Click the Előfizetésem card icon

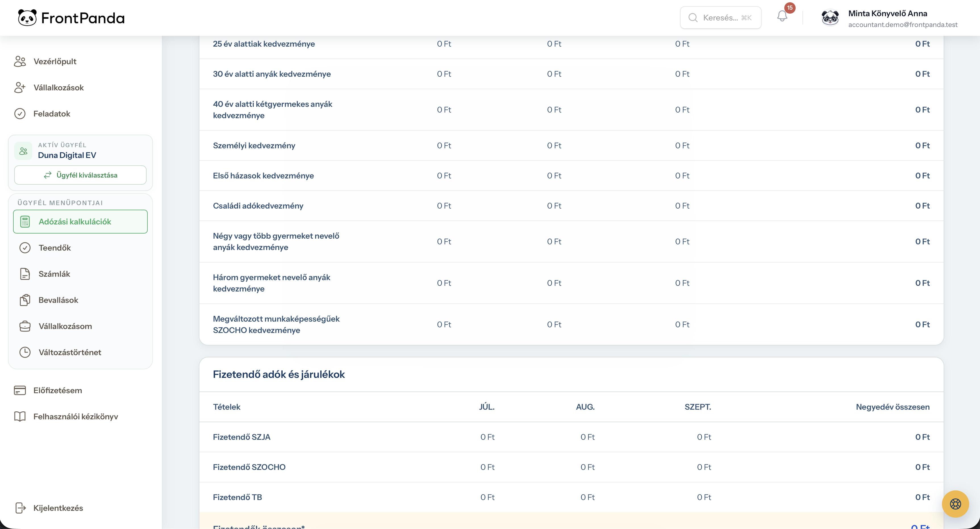(20, 390)
